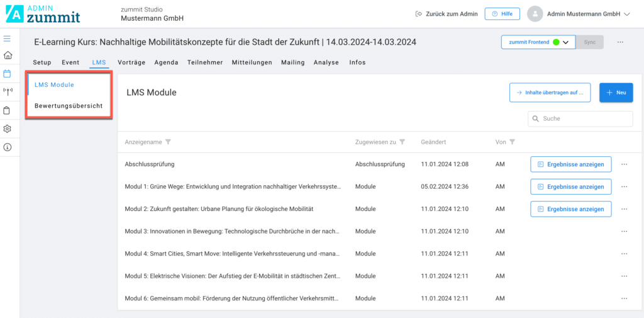Show results for Modul 2 row
This screenshot has height=318, width=644.
pyautogui.click(x=570, y=209)
